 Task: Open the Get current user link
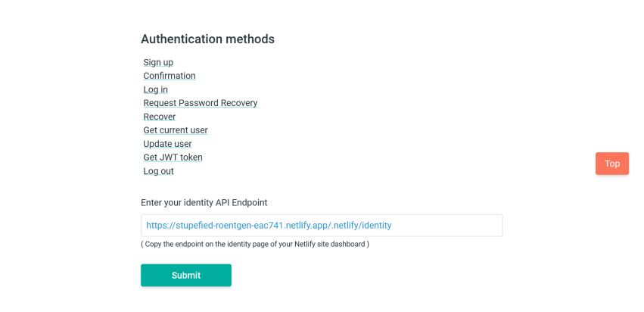176,130
